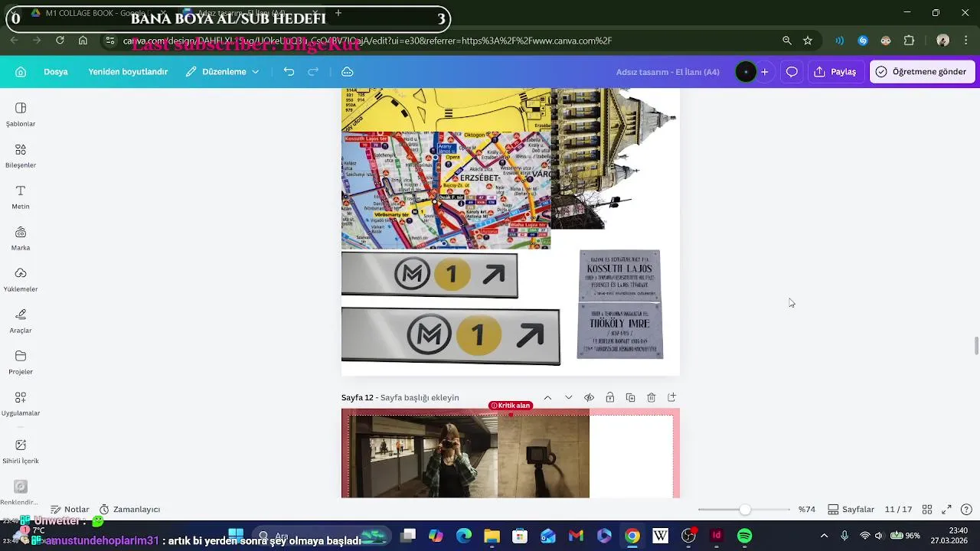Click Öğretmene gönder button

coord(922,72)
